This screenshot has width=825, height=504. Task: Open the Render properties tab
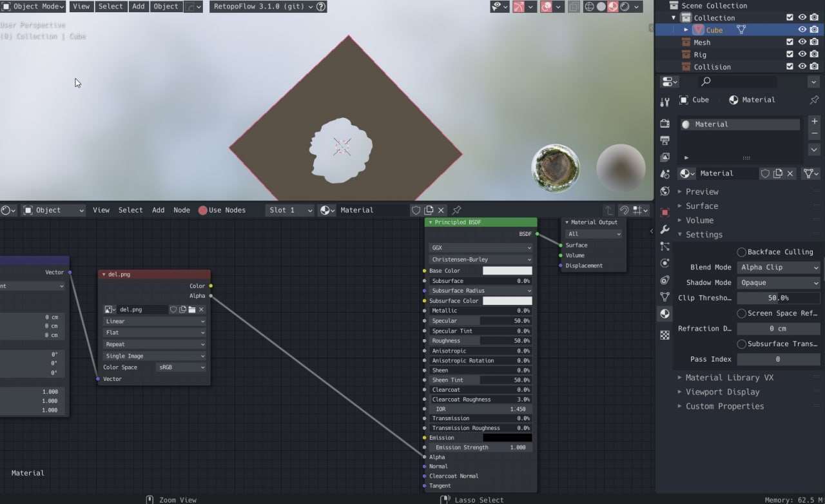point(665,124)
